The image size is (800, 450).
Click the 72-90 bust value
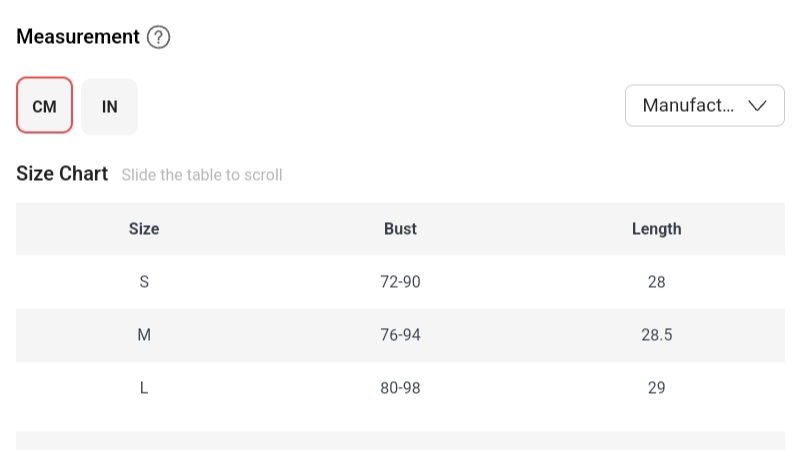(x=400, y=282)
